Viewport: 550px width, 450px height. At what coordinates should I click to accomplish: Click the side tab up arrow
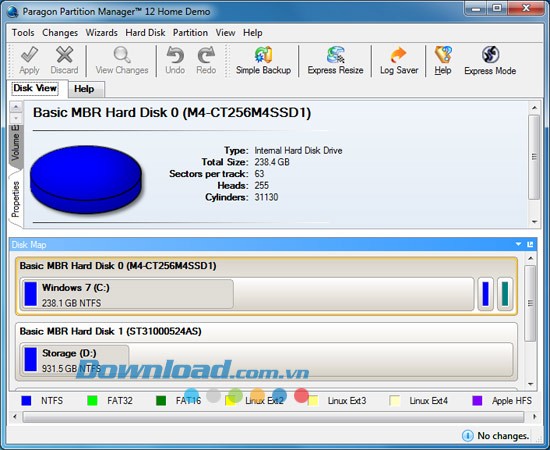pos(16,107)
